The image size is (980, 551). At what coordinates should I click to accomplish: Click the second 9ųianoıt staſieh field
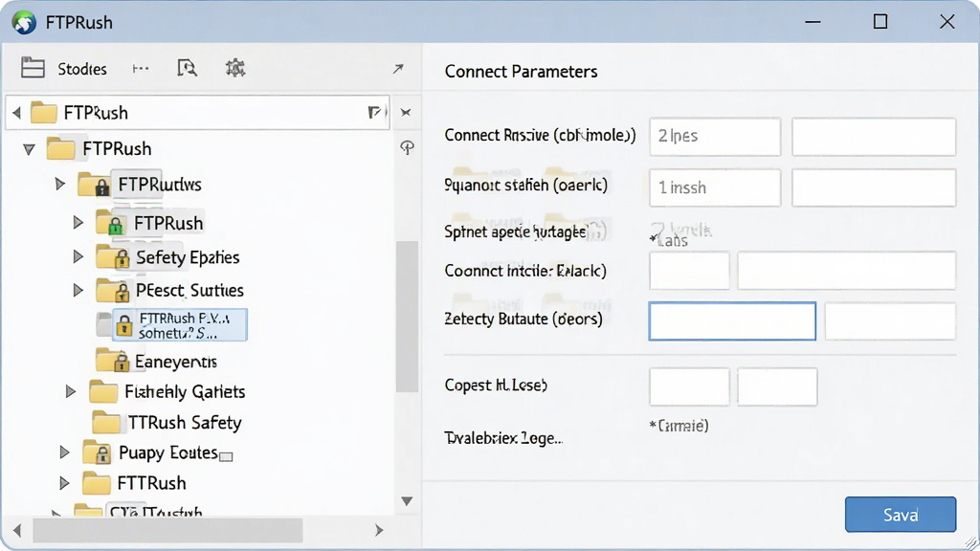pos(874,187)
